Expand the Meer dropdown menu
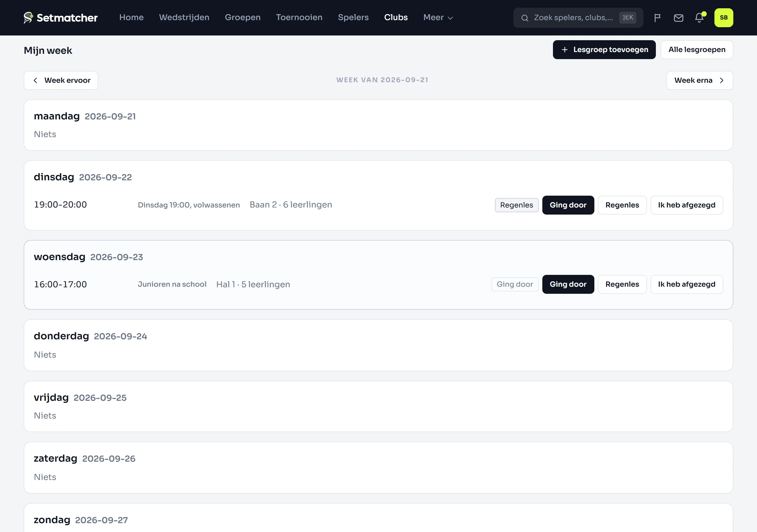The width and height of the screenshot is (757, 532). [438, 17]
